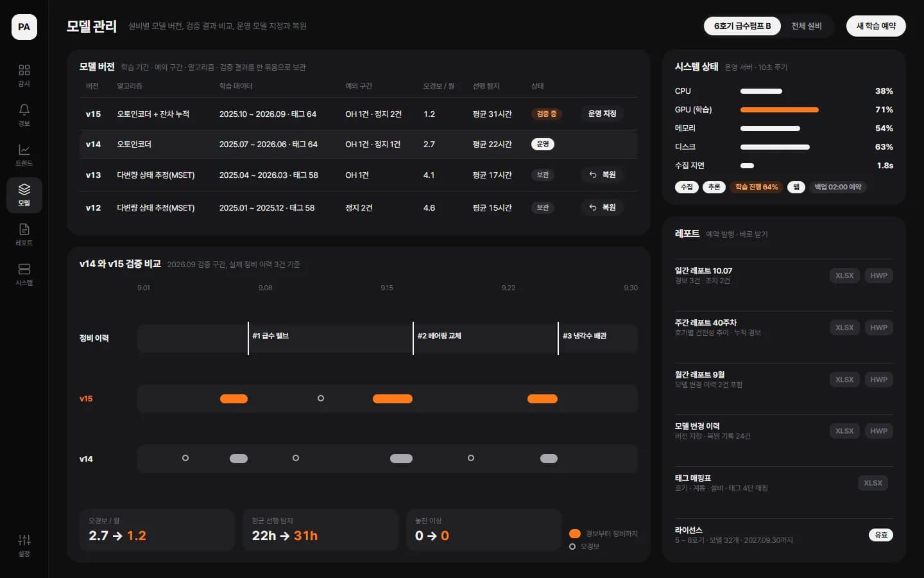Download XLSX of 일간 레포트 10.07

point(844,276)
